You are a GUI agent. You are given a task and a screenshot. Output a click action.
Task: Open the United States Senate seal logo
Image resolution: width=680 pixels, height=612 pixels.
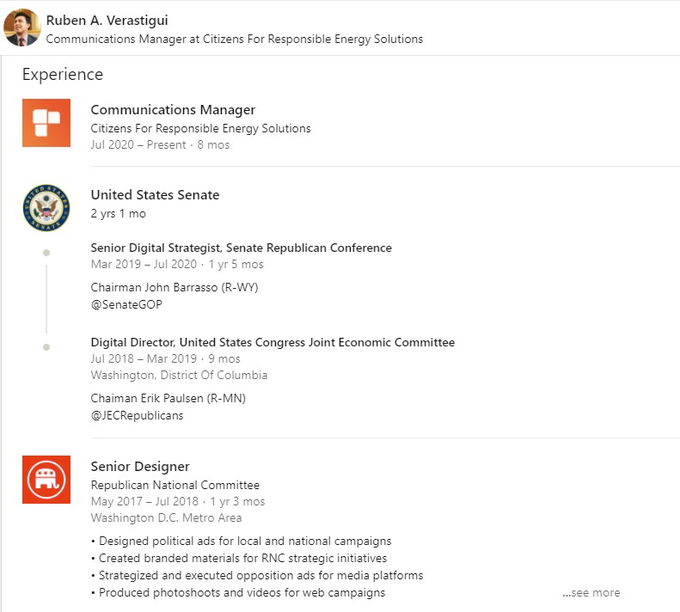coord(46,207)
